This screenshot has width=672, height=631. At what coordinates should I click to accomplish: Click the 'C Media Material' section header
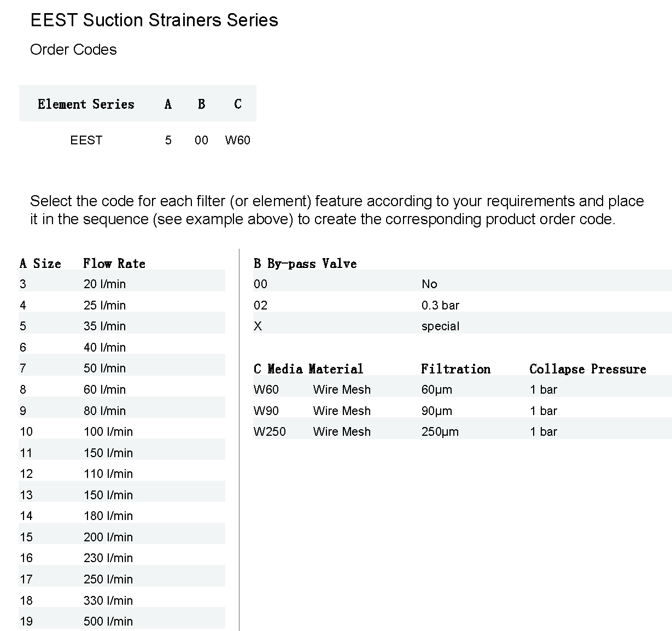click(x=308, y=369)
